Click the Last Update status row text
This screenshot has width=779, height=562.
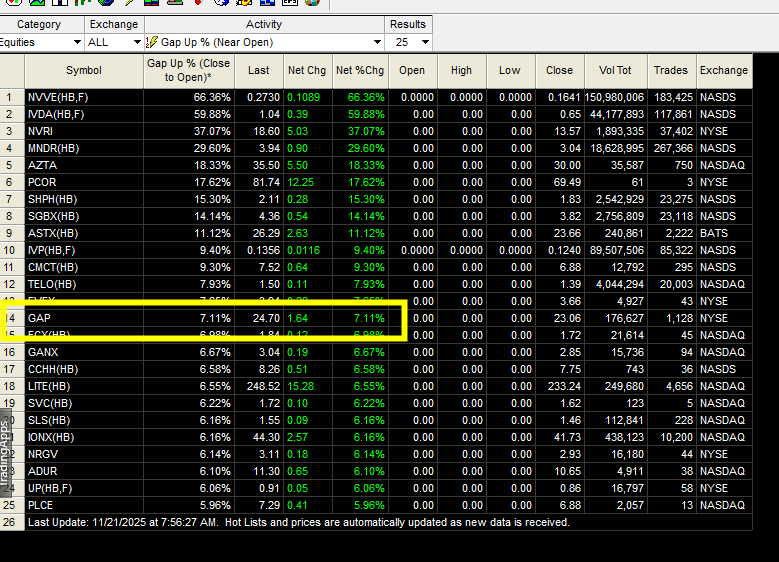pyautogui.click(x=299, y=522)
